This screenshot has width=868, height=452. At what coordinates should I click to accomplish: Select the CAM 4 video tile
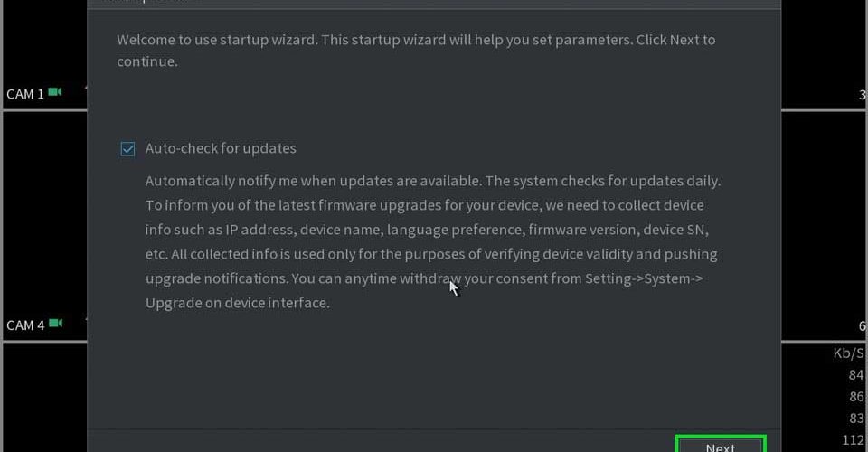(43, 226)
